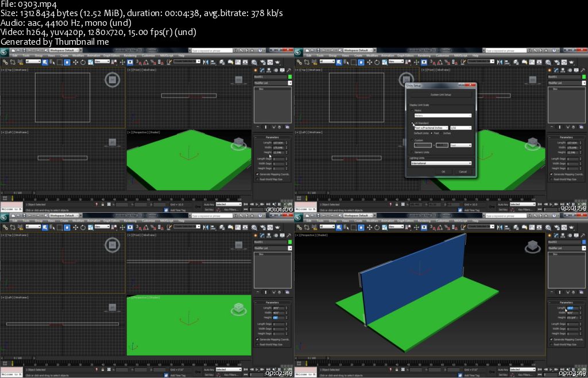Screen dimensions: 588x378
Task: Choose Inches default units radio in Units Setup
Action: (x=442, y=133)
